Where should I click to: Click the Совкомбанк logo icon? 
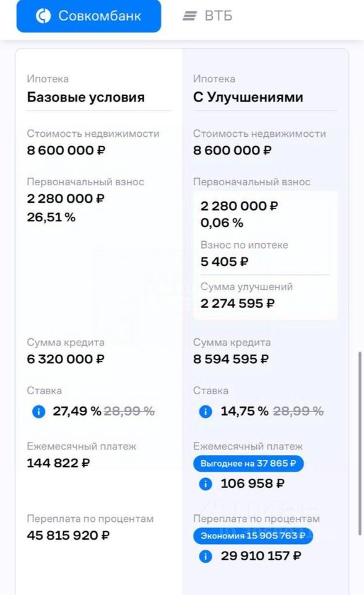[43, 16]
